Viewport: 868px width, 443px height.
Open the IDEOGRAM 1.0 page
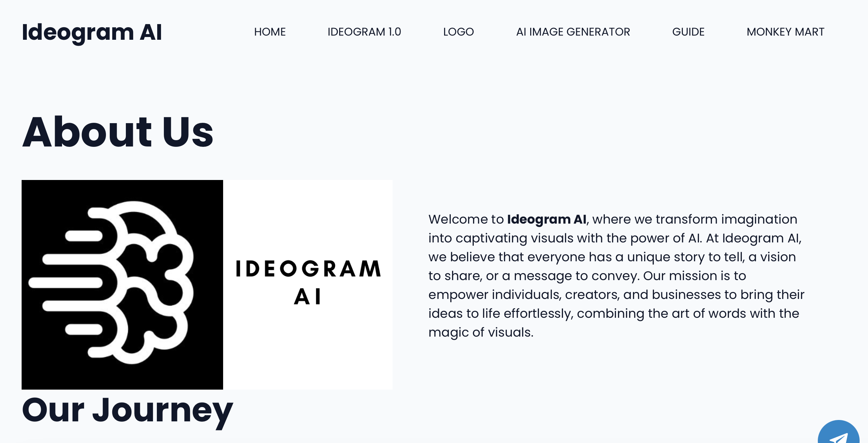pos(364,32)
